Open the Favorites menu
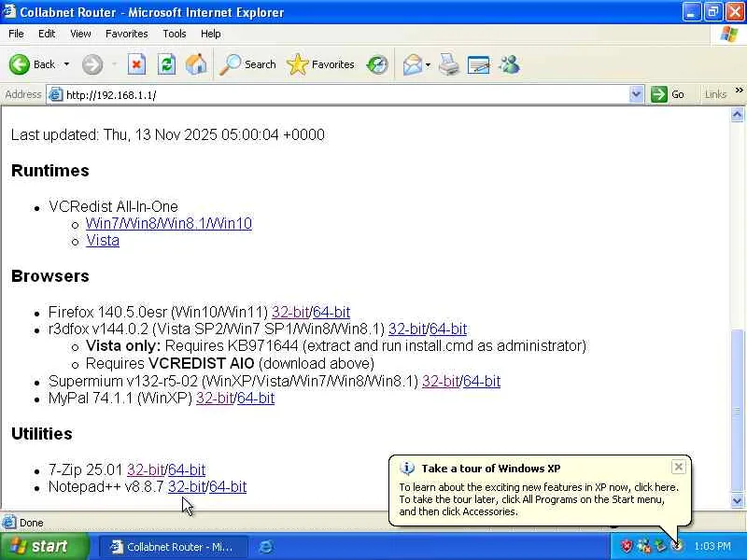 click(127, 34)
